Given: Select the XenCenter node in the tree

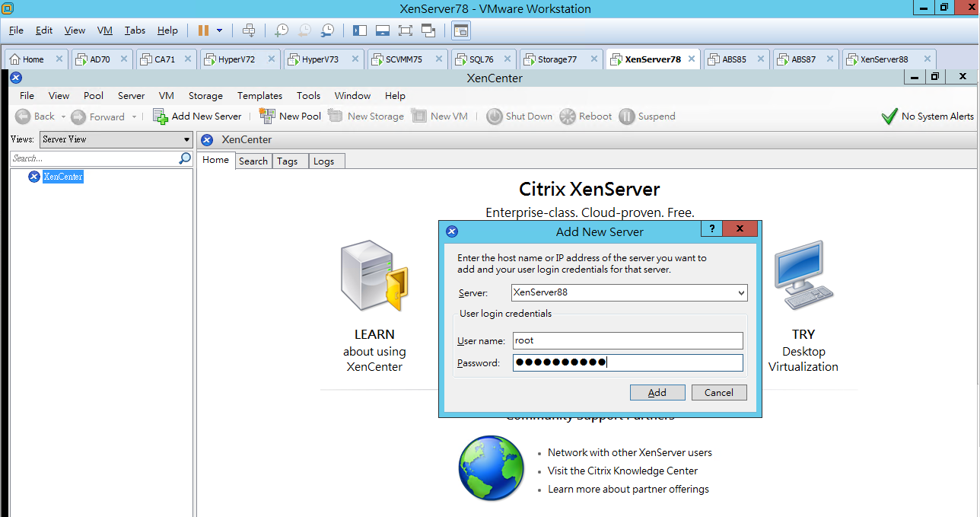Looking at the screenshot, I should [63, 177].
